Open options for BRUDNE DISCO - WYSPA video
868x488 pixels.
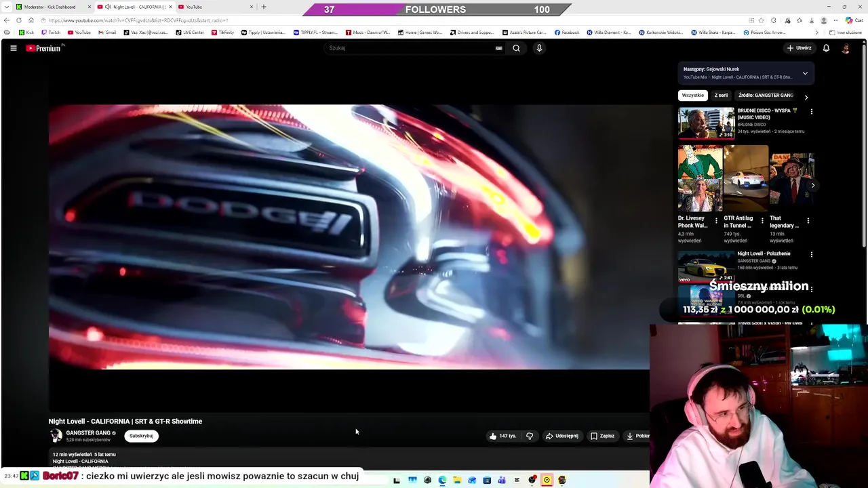coord(811,111)
